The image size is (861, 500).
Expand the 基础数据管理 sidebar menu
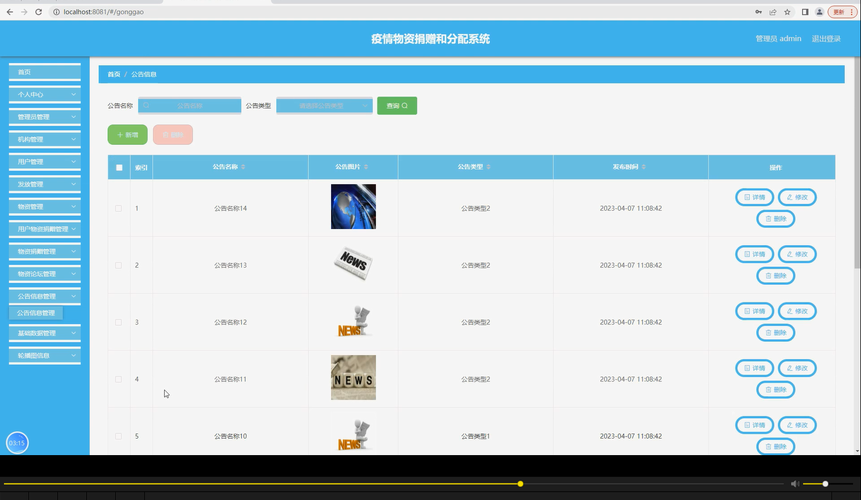(x=45, y=333)
